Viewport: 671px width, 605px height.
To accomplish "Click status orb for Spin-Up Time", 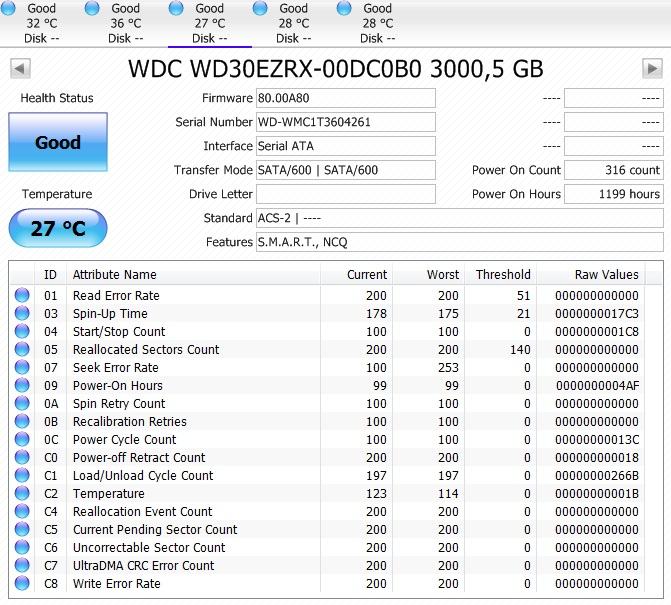I will (22, 313).
